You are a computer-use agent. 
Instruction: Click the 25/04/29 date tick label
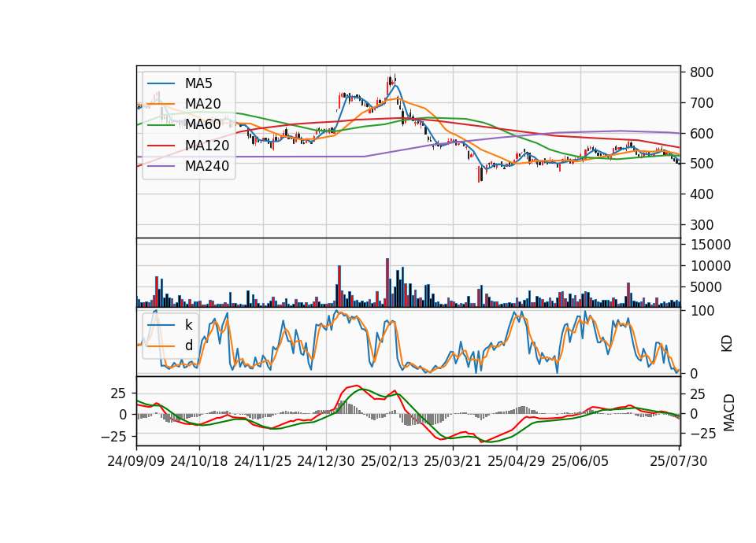(x=517, y=461)
